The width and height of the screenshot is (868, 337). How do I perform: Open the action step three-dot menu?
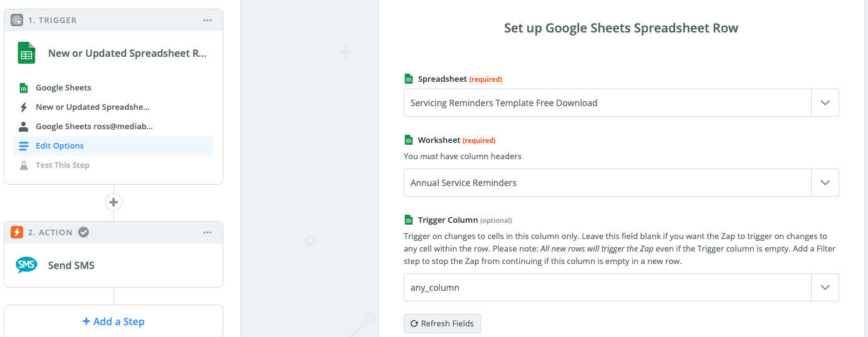207,233
